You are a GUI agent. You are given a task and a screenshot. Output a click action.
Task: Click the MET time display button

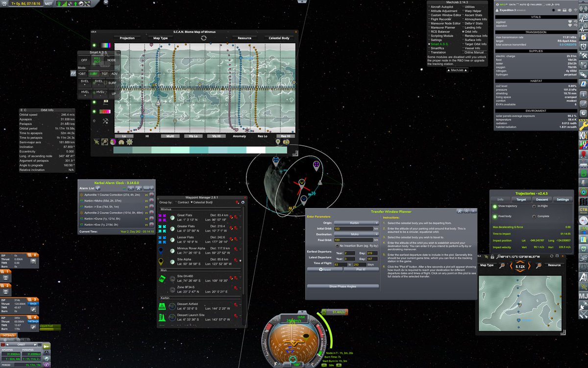point(49,3)
